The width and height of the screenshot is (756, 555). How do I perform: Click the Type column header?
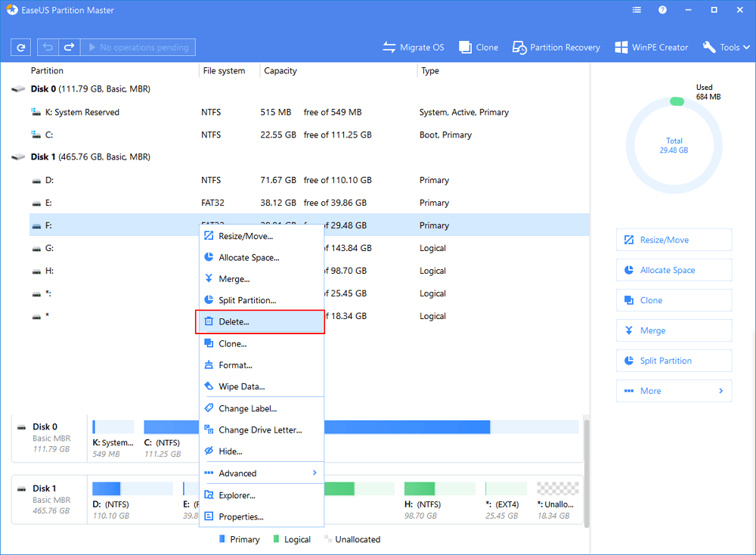[430, 70]
